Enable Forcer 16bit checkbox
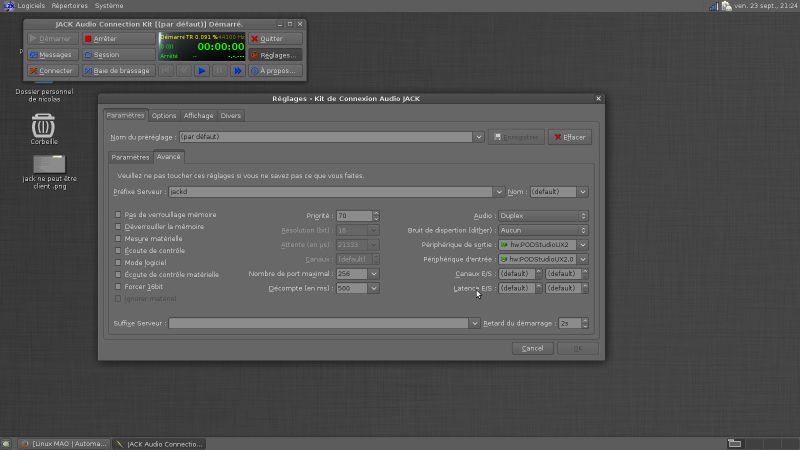The image size is (800, 450). (x=118, y=287)
